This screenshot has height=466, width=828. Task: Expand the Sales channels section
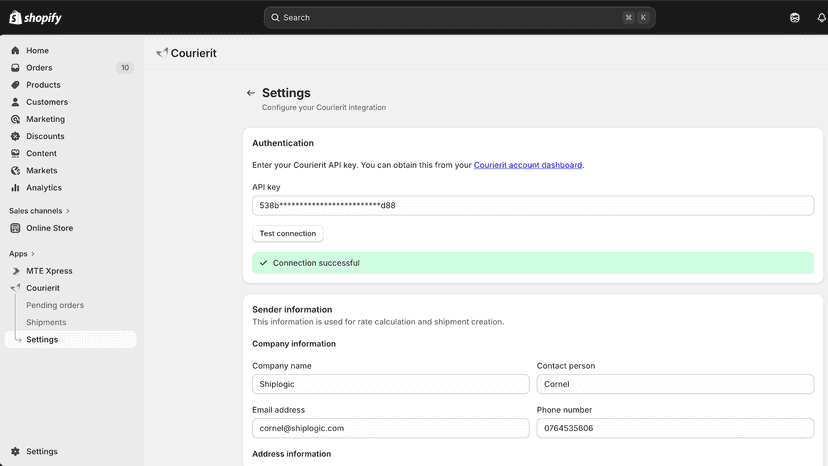39,211
